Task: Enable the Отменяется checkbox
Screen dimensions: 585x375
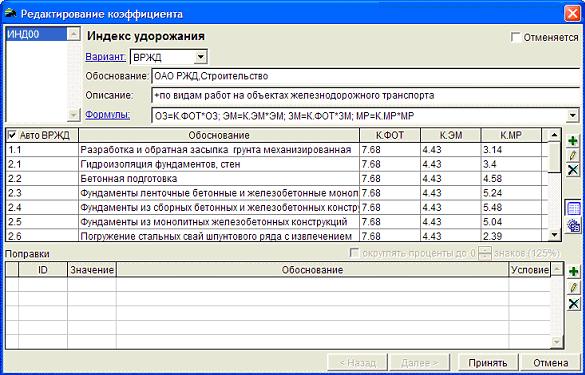Action: tap(516, 37)
